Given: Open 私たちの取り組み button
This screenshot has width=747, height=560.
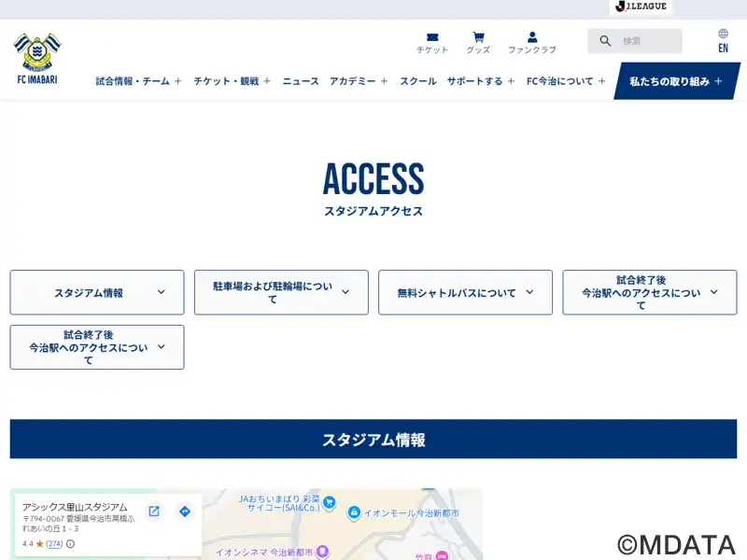Looking at the screenshot, I should pyautogui.click(x=677, y=81).
